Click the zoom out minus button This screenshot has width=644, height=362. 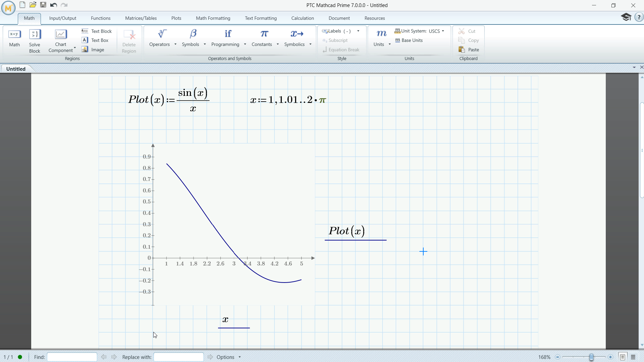coord(557,357)
